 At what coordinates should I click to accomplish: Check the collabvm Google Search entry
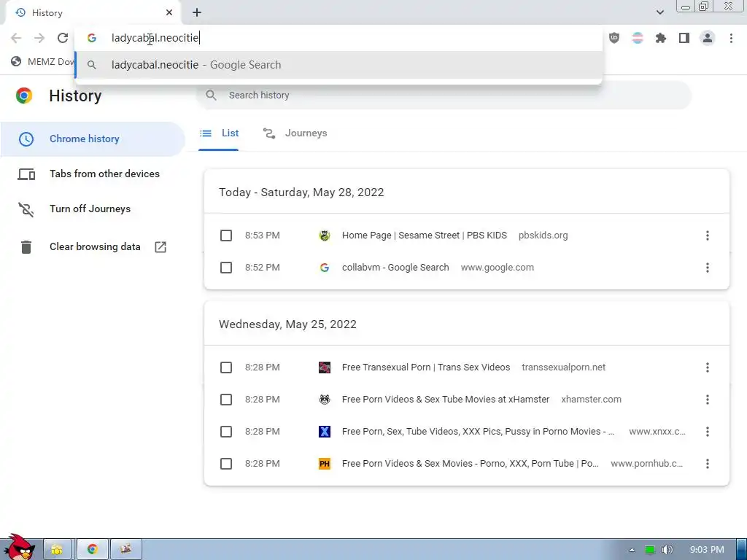(x=226, y=268)
